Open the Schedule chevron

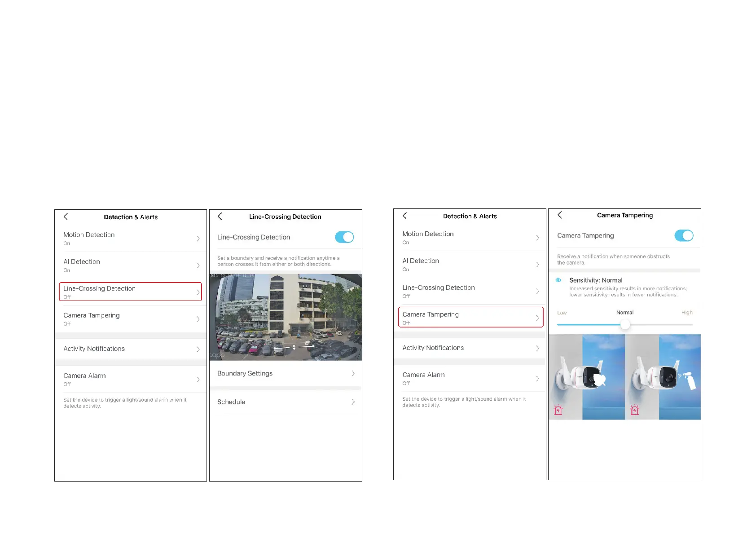tap(353, 402)
